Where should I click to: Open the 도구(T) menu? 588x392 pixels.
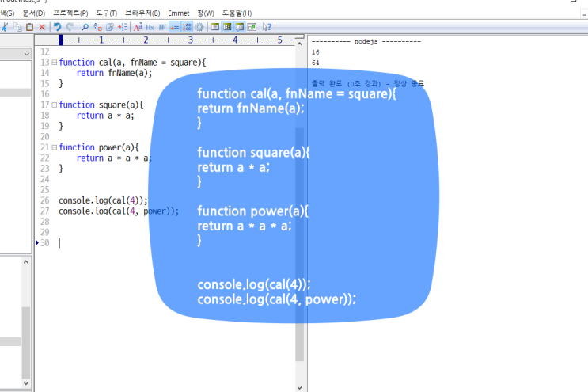107,13
